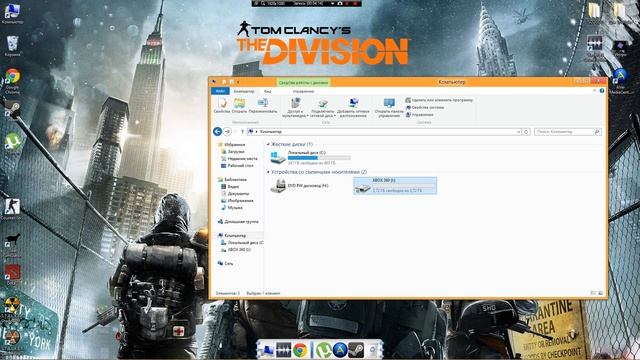Collapse the ribbon with the chevron
640x360 pixels.
point(594,91)
